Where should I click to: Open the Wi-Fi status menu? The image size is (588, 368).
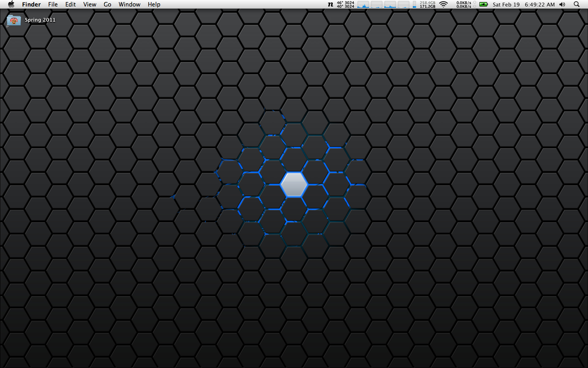[x=444, y=4]
